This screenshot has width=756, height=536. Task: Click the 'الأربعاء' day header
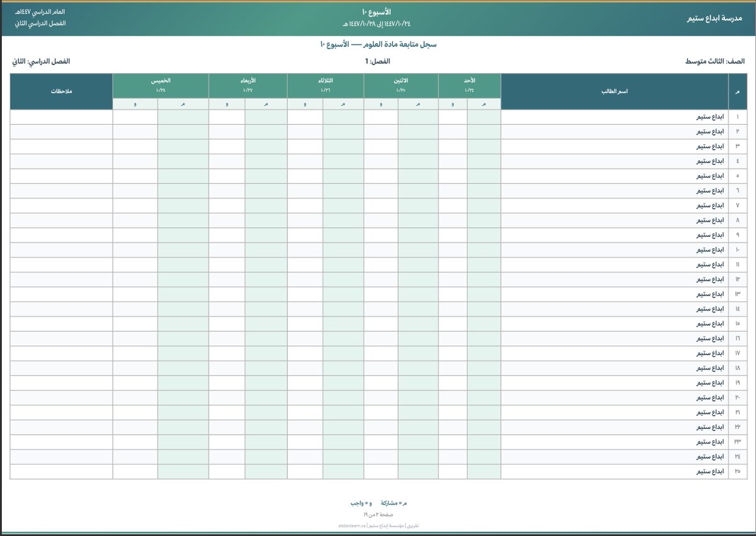point(248,81)
